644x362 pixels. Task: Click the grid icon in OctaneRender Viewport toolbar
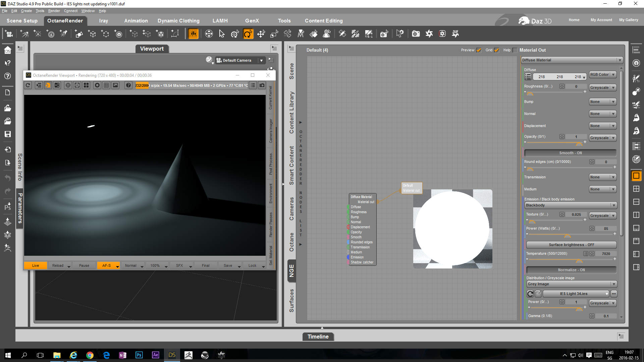pos(106,85)
